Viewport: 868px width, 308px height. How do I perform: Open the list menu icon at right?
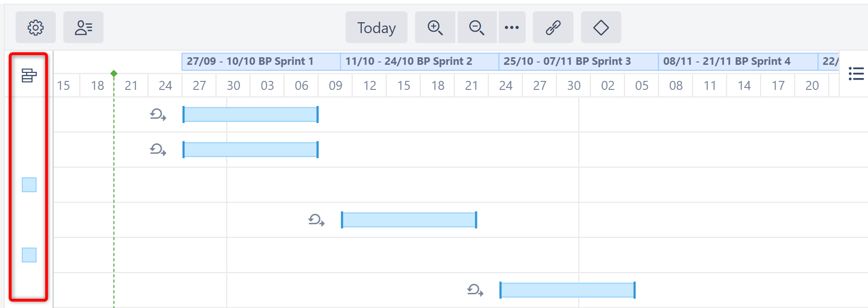click(856, 74)
